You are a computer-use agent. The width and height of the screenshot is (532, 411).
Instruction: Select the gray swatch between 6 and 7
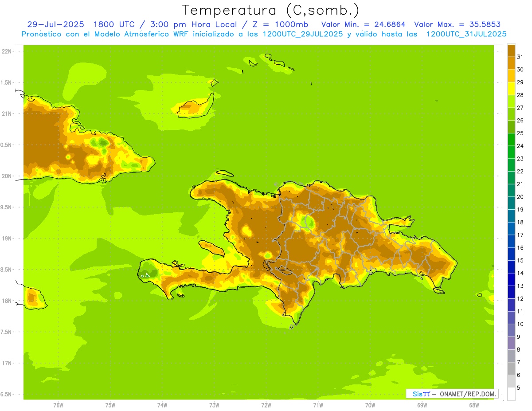tap(511, 368)
